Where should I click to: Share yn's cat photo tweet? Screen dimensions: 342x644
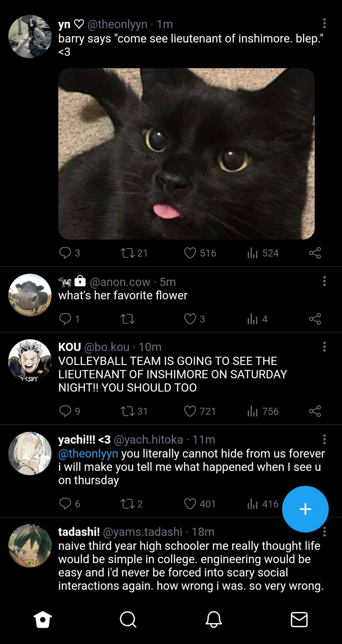tap(315, 253)
